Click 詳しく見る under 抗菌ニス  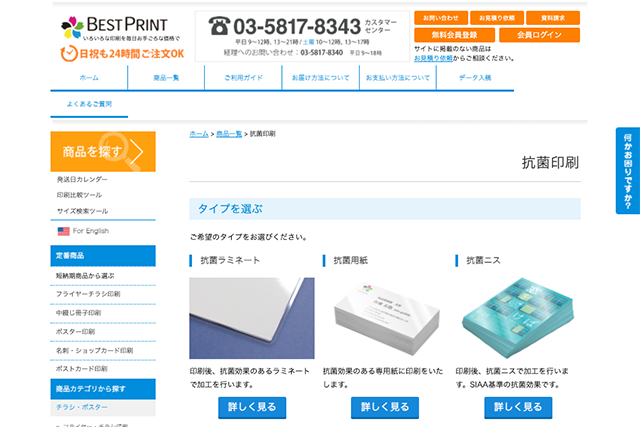(x=518, y=407)
